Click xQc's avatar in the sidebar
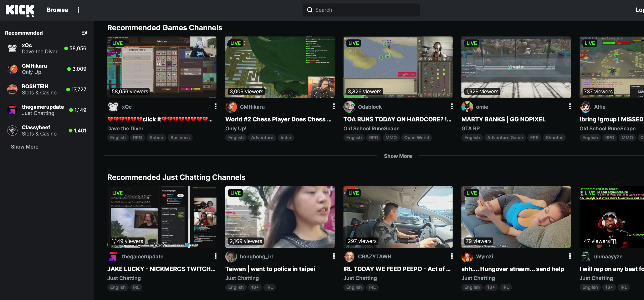Screen dimensions: 644x300 click(12, 48)
